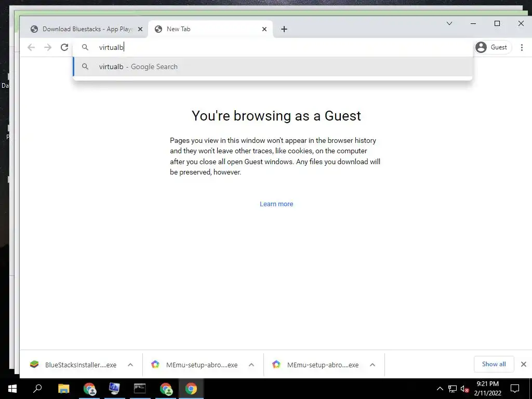Click Show all downloads
Image resolution: width=532 pixels, height=399 pixels.
pyautogui.click(x=494, y=364)
